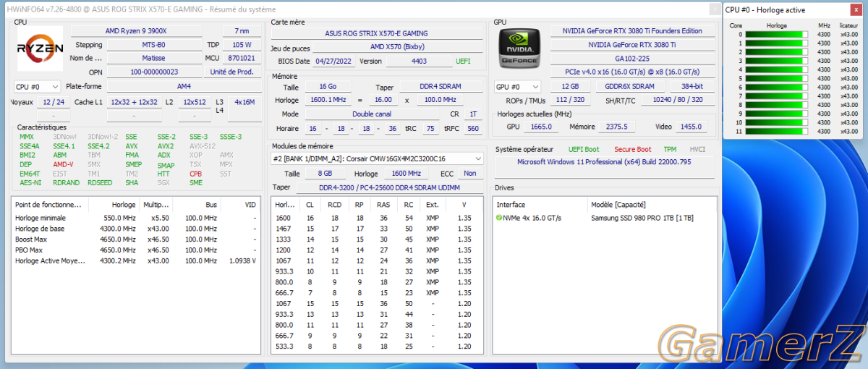Click the Multip... column header
The width and height of the screenshot is (868, 369).
pos(156,205)
